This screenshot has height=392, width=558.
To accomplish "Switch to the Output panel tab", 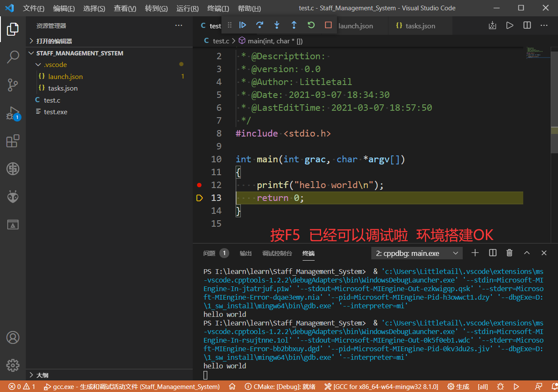I will pyautogui.click(x=246, y=253).
